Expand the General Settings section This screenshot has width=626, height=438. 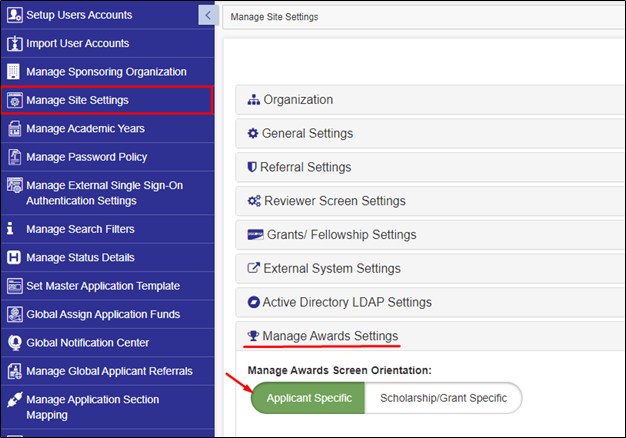(x=430, y=133)
